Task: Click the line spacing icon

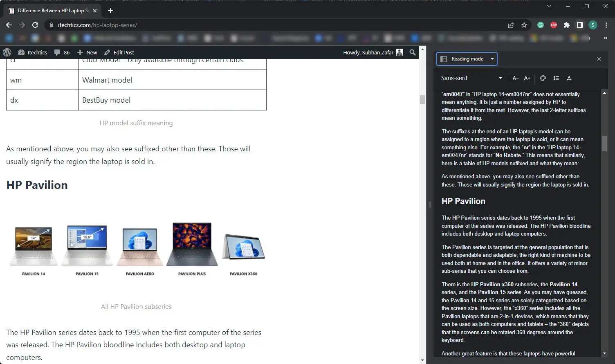Action: click(556, 78)
